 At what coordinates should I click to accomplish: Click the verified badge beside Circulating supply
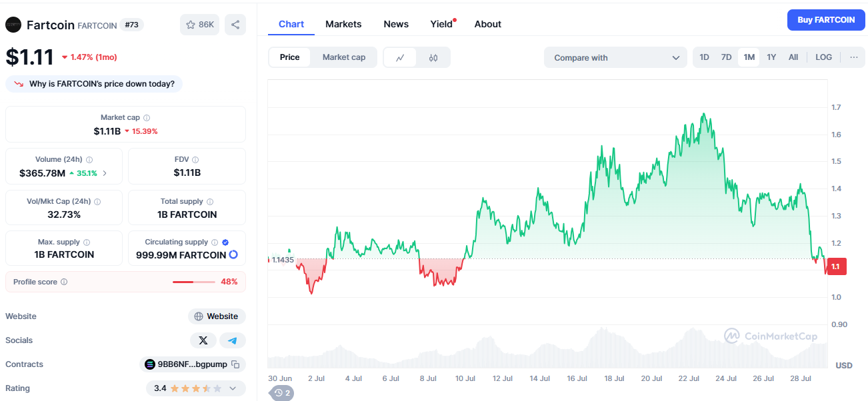225,242
